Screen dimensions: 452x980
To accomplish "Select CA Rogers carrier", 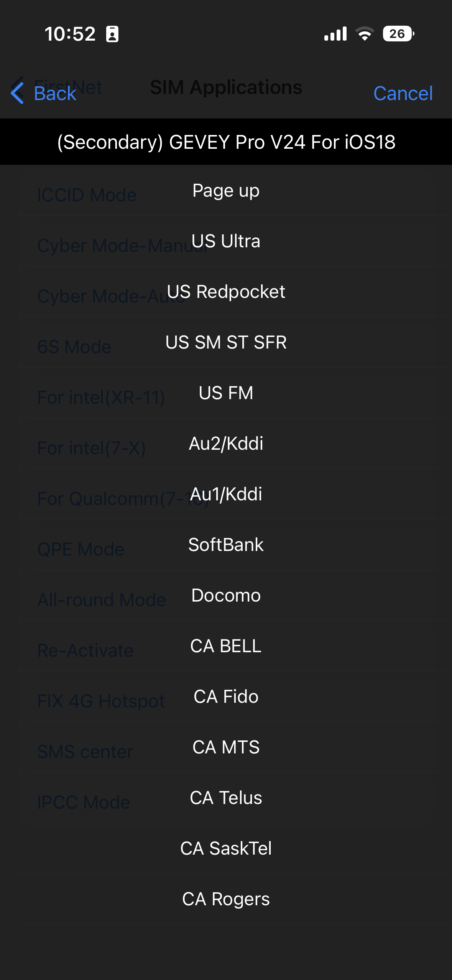I will pos(226,899).
